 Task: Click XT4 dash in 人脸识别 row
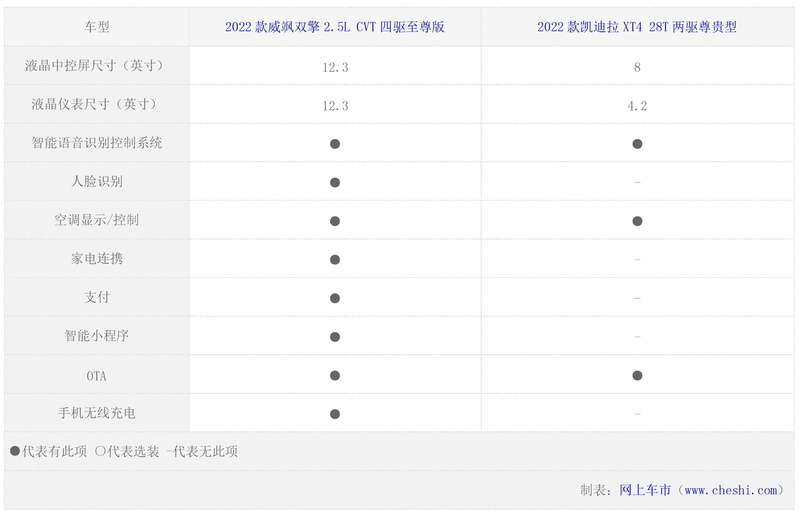click(637, 182)
